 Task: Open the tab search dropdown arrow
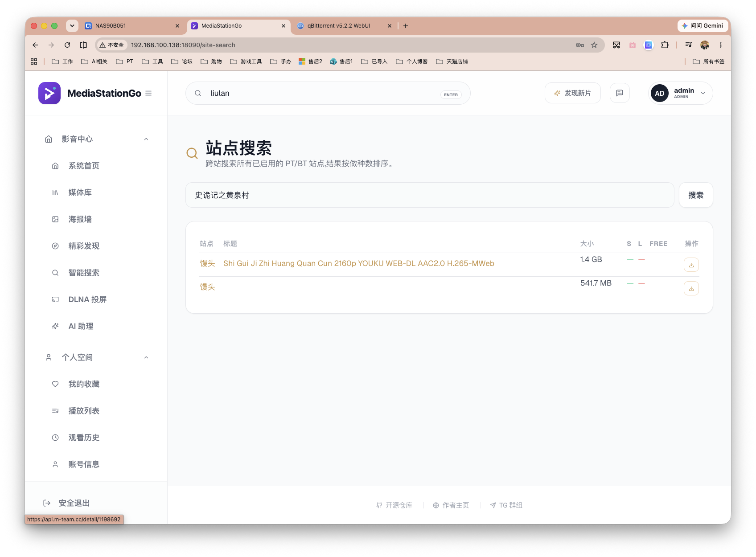[x=72, y=26]
